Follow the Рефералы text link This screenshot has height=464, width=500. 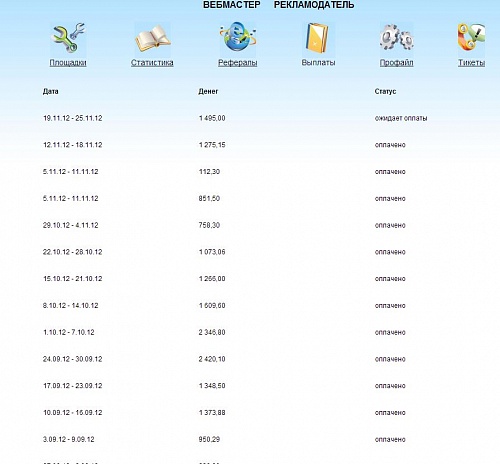point(238,63)
